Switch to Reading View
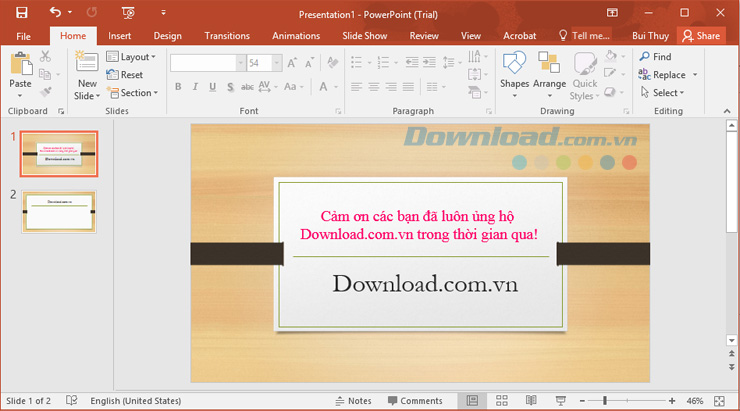 531,401
